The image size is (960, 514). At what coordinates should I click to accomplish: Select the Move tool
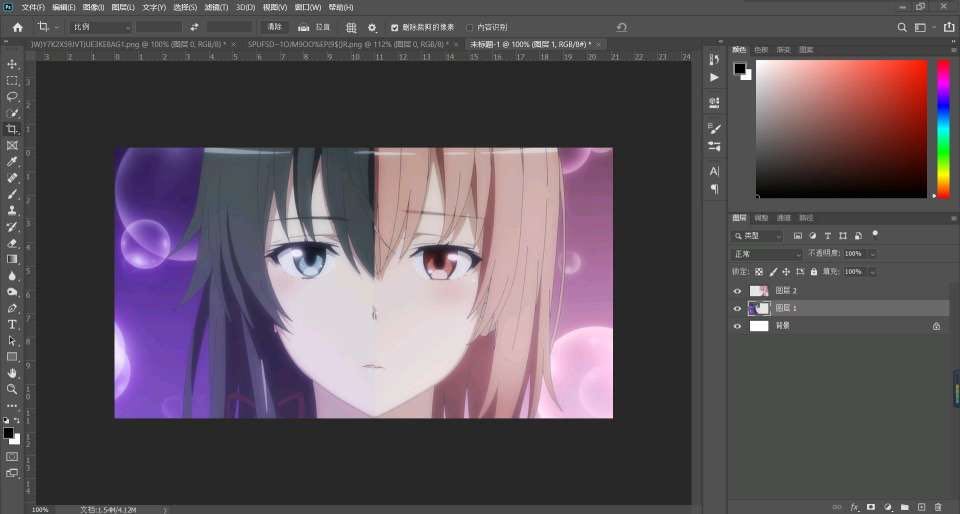12,64
